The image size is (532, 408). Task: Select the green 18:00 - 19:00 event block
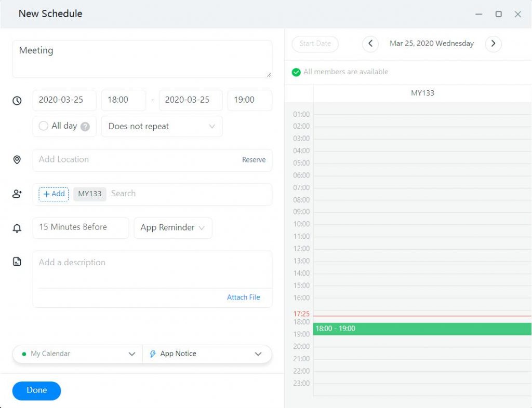pos(422,329)
